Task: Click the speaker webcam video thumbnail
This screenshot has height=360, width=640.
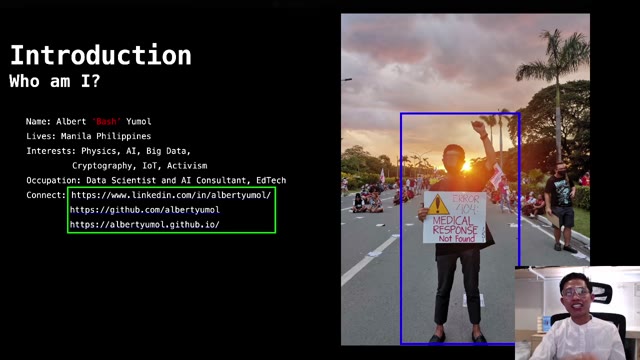Action: point(577,313)
